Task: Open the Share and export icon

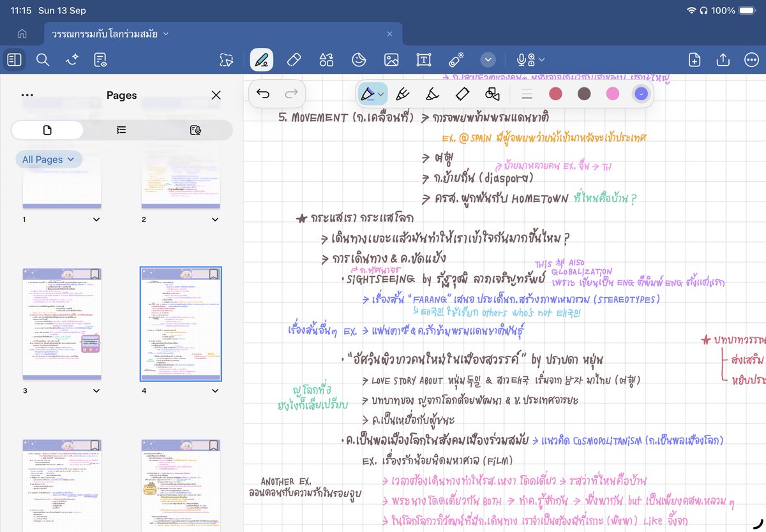Action: (x=723, y=59)
